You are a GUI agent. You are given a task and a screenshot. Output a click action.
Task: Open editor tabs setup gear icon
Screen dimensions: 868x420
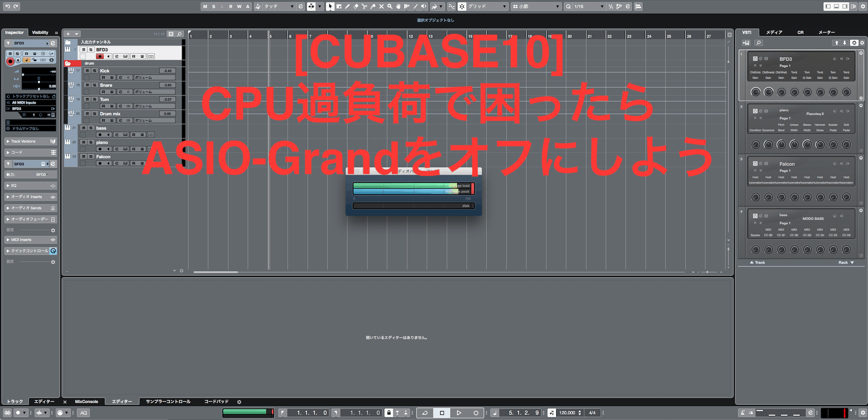coord(239,402)
